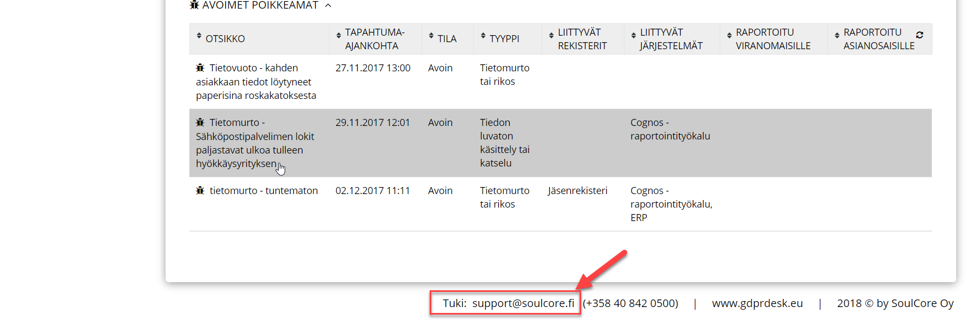Sort by Liittyvät järjestelmät column
This screenshot has width=980, height=320.
pyautogui.click(x=634, y=36)
